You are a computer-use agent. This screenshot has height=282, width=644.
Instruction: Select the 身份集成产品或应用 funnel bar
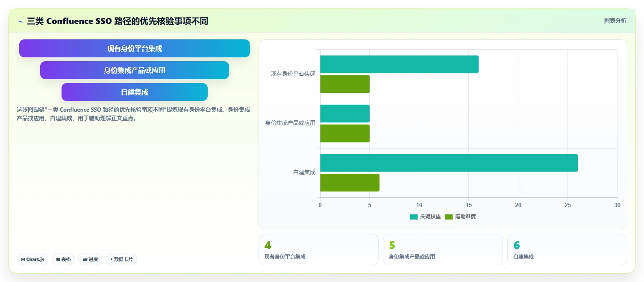(x=135, y=70)
